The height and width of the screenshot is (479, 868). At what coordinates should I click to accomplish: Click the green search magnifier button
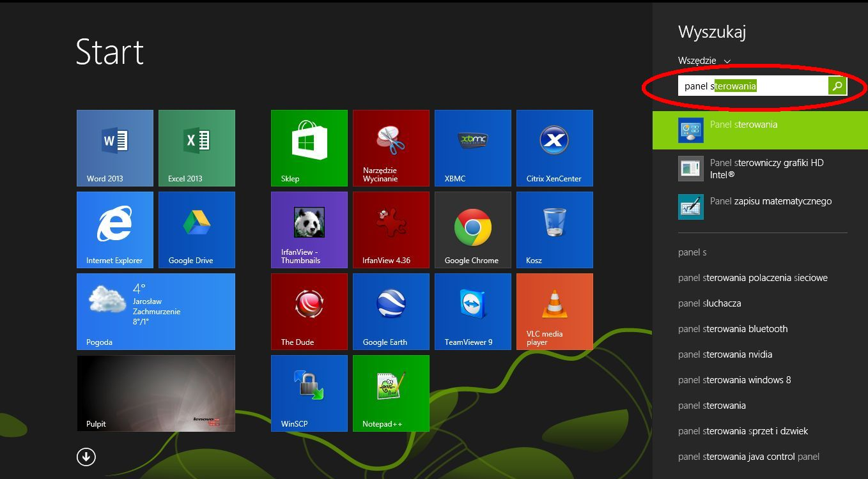pos(837,86)
